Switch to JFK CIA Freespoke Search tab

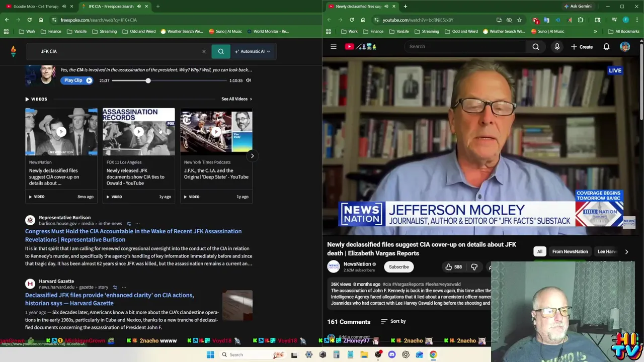pos(111,7)
